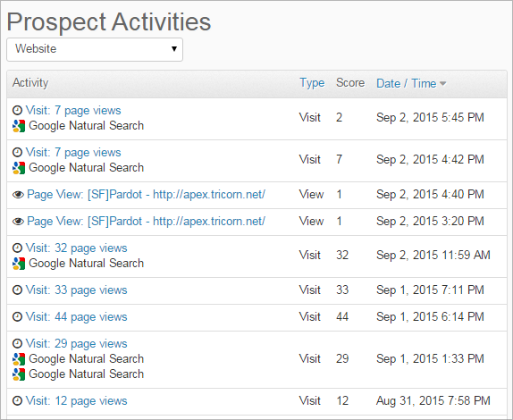This screenshot has width=513, height=420.
Task: Click Google icon in 5:45 PM visit row
Action: pyautogui.click(x=19, y=126)
